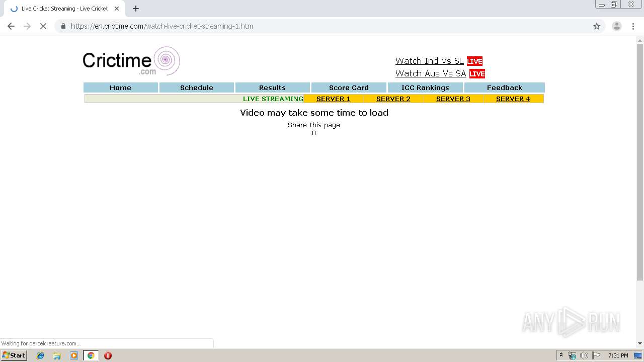
Task: Open Internet Explorer from the taskbar
Action: [40, 355]
